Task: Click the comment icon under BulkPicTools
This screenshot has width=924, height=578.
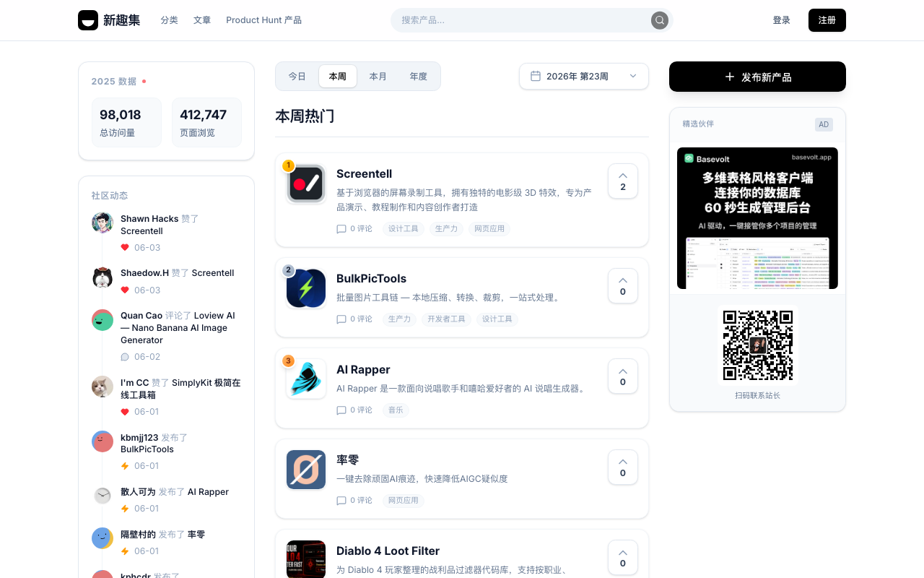Action: click(341, 319)
